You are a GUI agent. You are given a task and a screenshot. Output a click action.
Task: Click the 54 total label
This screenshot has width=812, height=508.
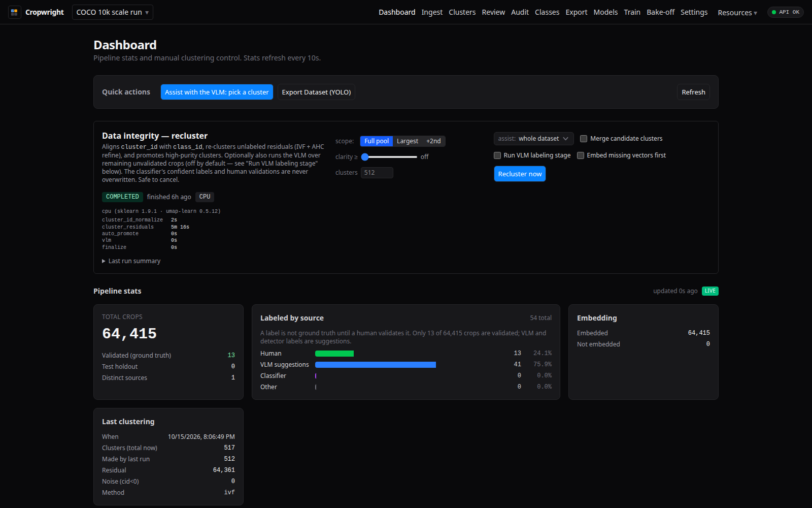(x=540, y=318)
